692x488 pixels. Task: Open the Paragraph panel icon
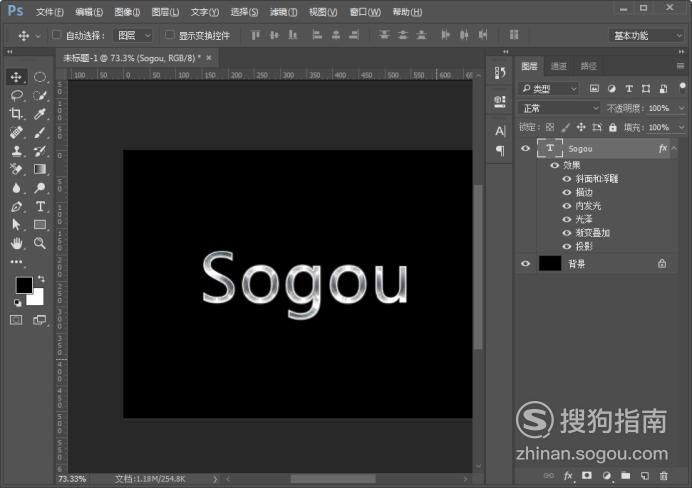[500, 151]
